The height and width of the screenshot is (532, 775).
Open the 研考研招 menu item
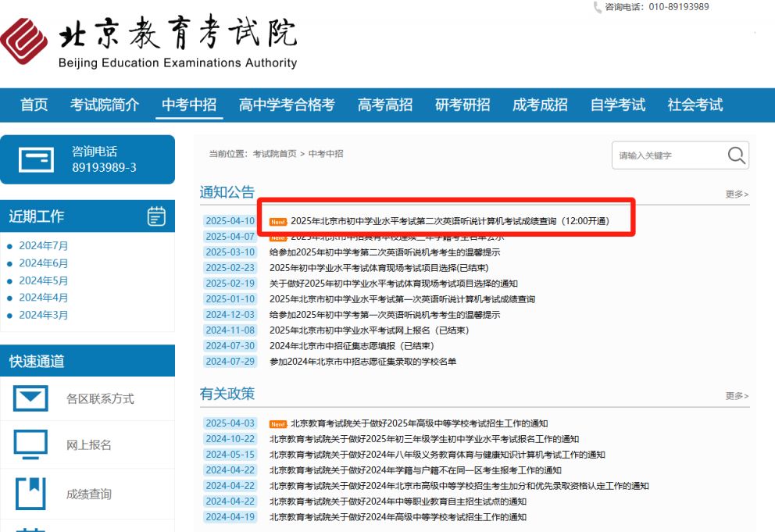(x=462, y=105)
